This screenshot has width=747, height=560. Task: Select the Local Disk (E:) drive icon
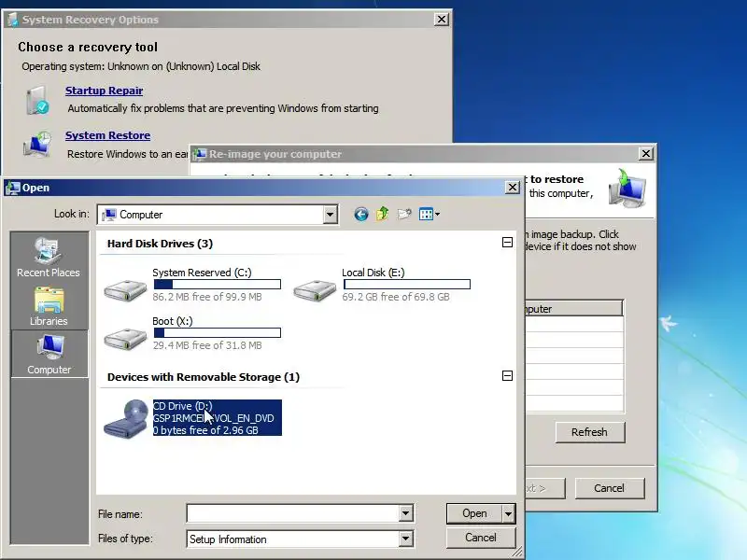[x=315, y=289]
